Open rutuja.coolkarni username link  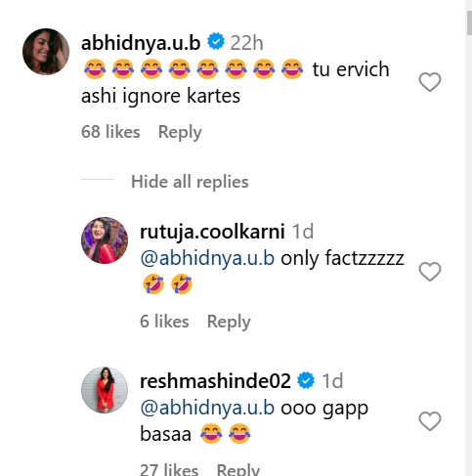pos(212,232)
